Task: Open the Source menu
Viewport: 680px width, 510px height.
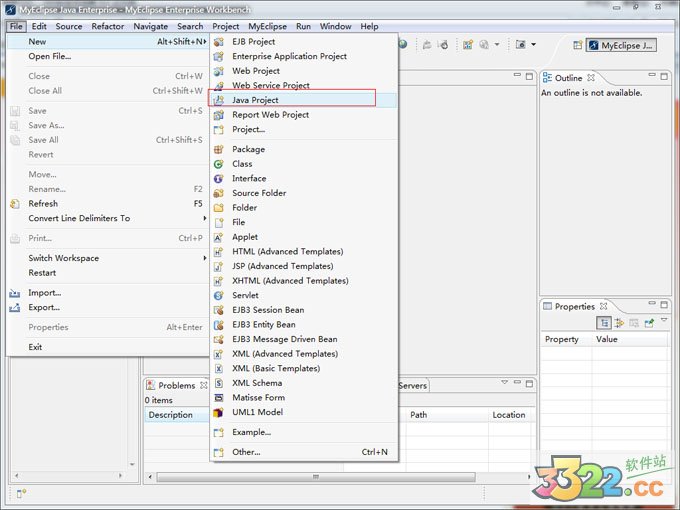Action: pyautogui.click(x=69, y=26)
